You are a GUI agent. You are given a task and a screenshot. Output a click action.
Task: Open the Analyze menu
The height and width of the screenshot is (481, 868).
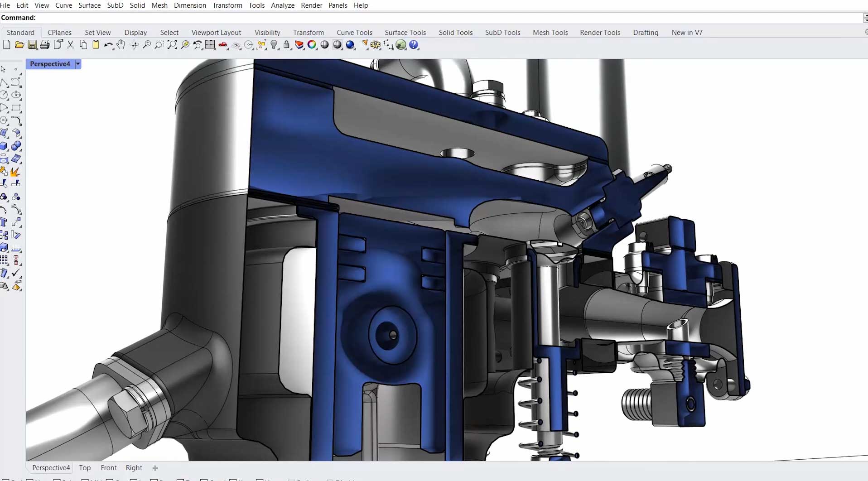283,5
